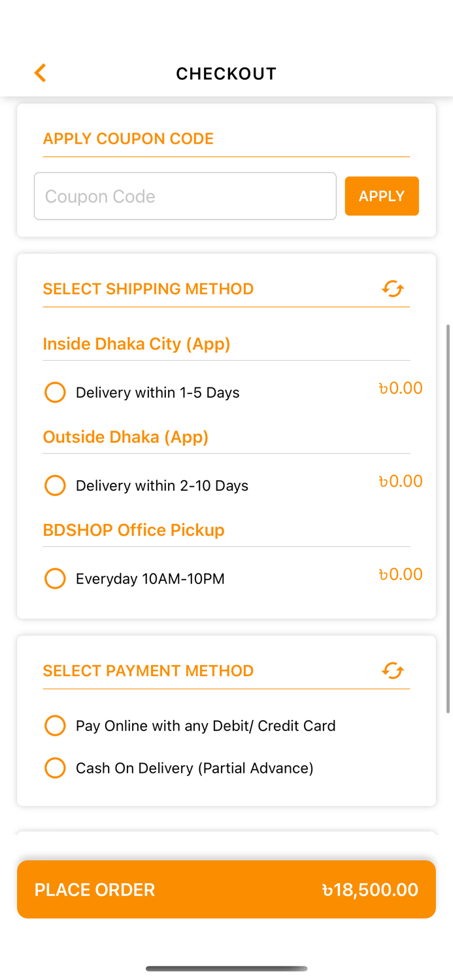The height and width of the screenshot is (980, 453).
Task: Select Pay Online with Debit/Credit Card
Action: point(55,725)
